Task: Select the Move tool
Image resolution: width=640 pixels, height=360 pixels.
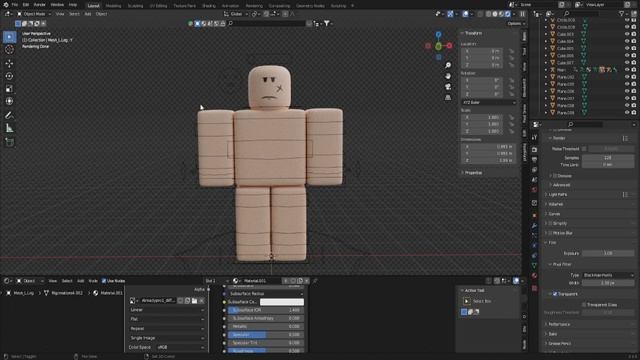Action: [9, 64]
